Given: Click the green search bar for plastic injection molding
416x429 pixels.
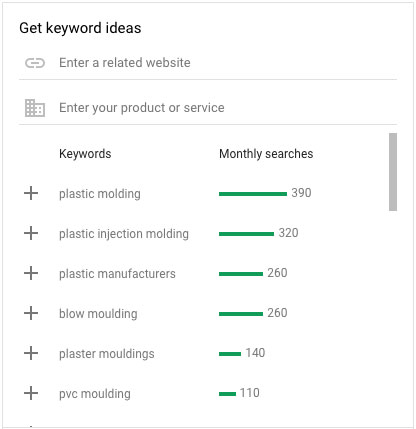Looking at the screenshot, I should click(x=246, y=234).
